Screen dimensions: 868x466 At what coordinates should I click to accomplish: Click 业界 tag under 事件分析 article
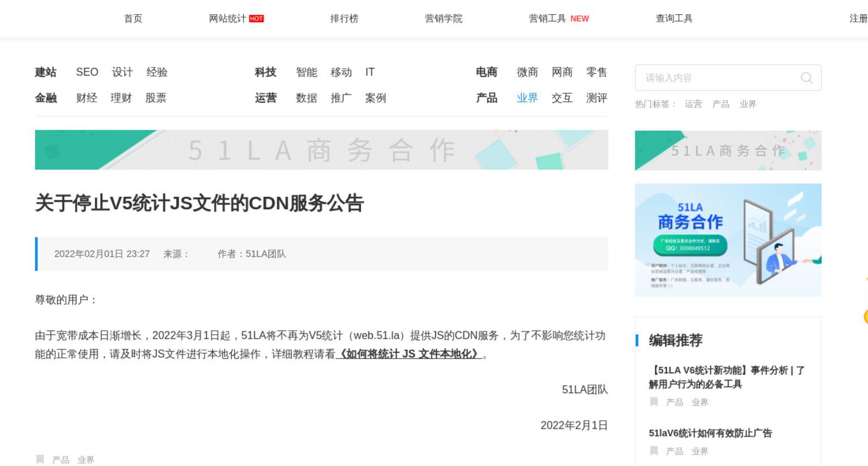tap(700, 402)
